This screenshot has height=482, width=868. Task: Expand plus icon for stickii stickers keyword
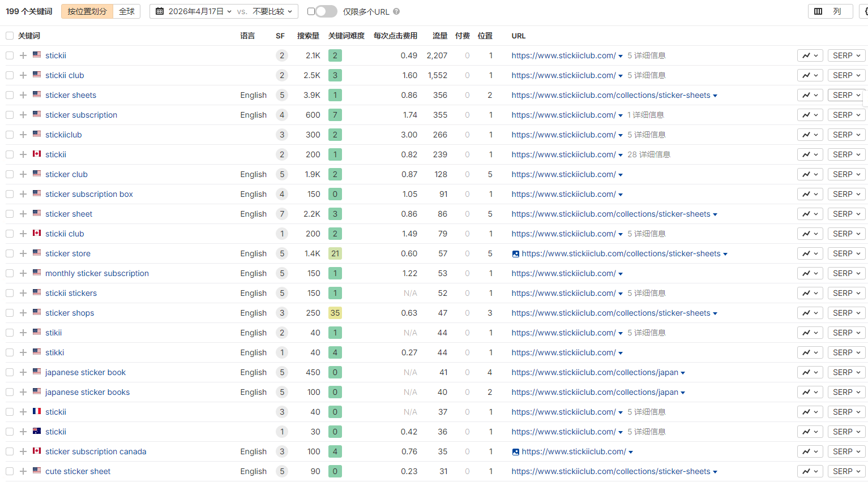(x=23, y=293)
